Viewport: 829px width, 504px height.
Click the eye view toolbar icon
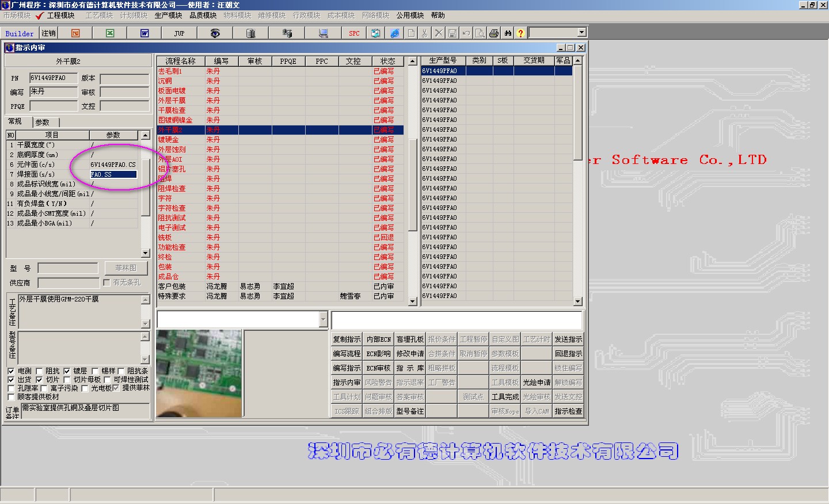click(215, 33)
